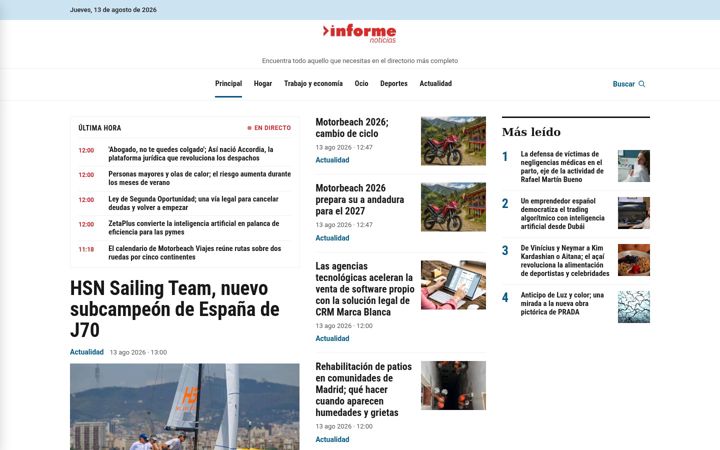Click the 13 ago 2026 · 13:00 timestamp
Viewport: 720px width, 450px height.
pos(138,353)
